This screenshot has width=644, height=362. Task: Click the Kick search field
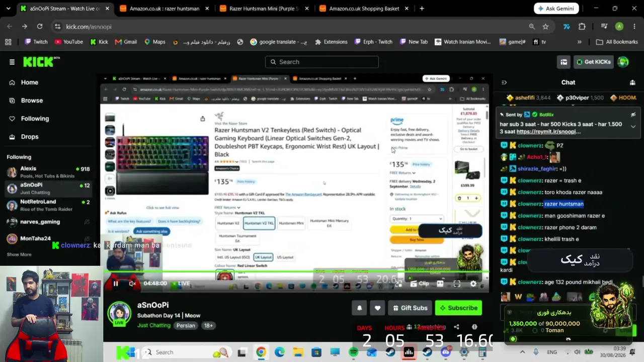click(x=322, y=62)
